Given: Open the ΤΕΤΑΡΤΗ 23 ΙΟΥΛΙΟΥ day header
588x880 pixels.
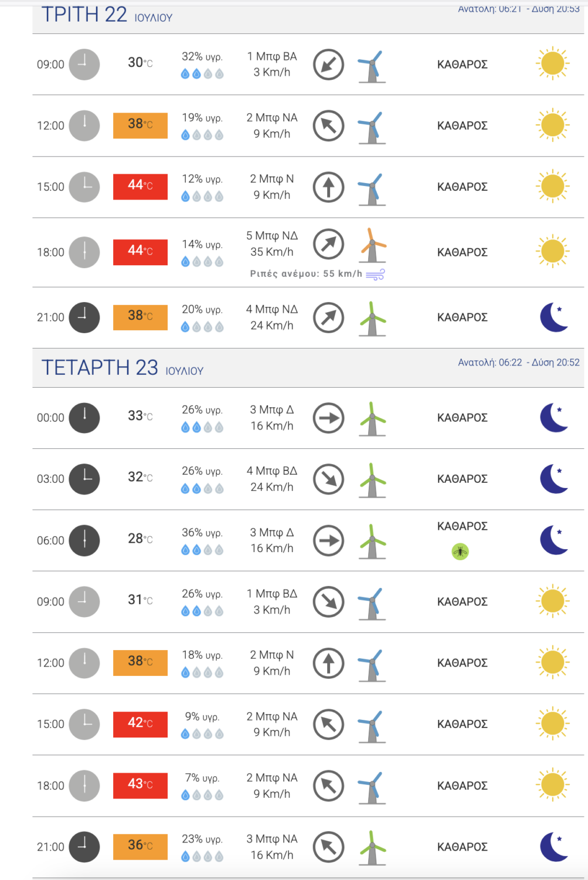Looking at the screenshot, I should coord(123,368).
